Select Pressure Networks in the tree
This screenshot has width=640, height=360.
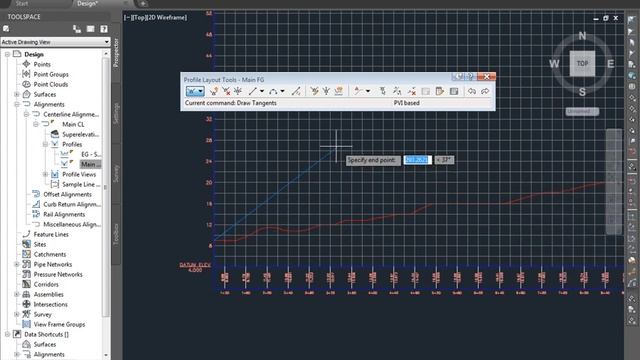point(58,274)
